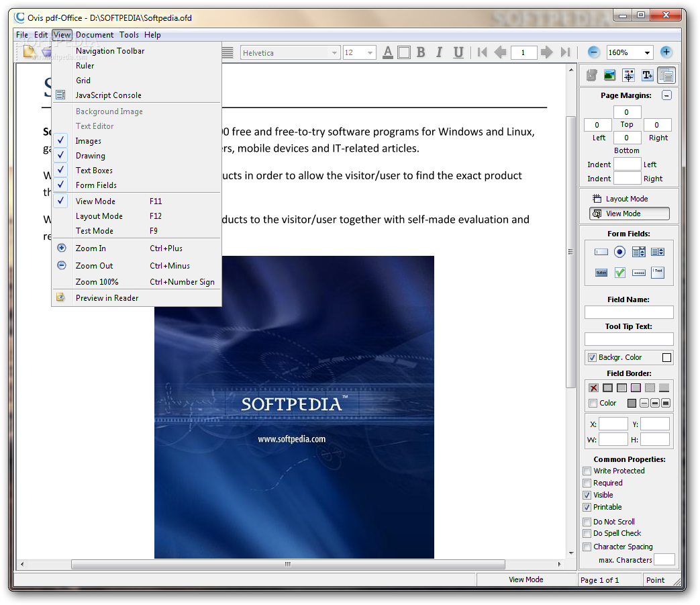700x605 pixels.
Task: Jump to the first page
Action: pos(482,52)
